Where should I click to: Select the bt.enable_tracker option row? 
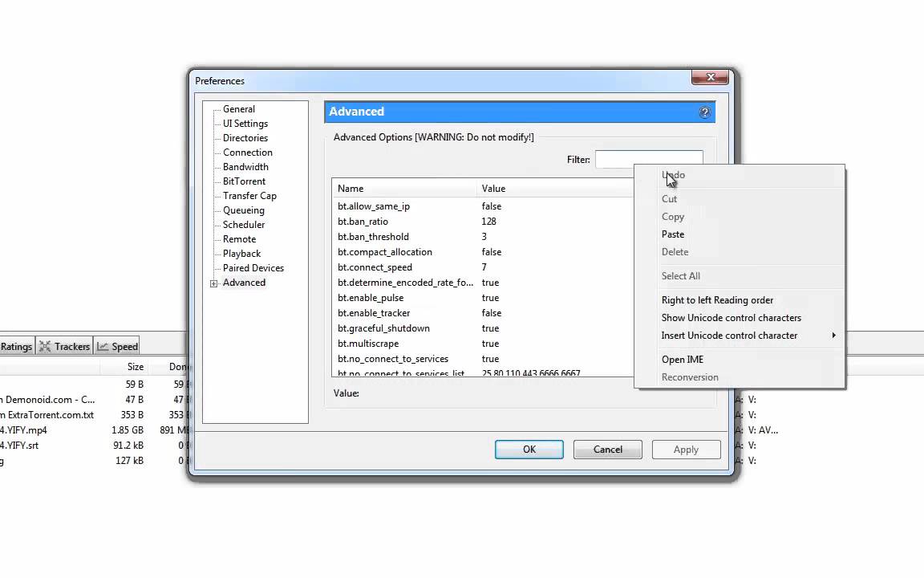tap(483, 313)
